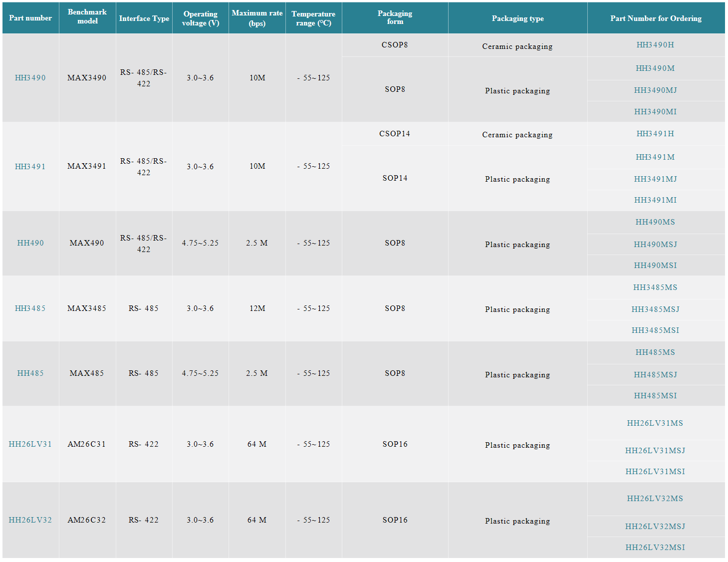The image size is (728, 562).
Task: Click the Operating voltage (V) header
Action: click(x=201, y=18)
